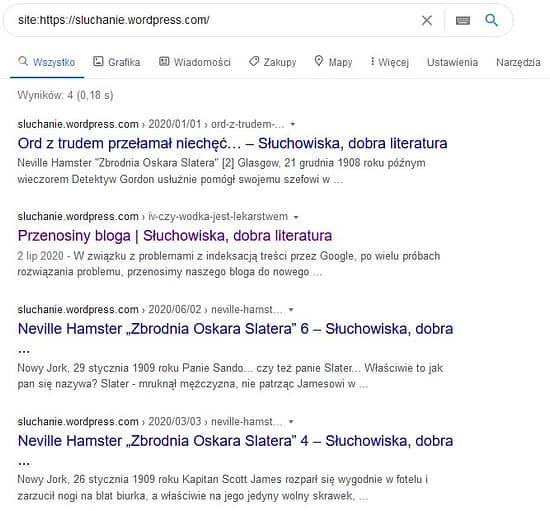Click the blue magnifier search icon
The image size is (550, 511).
tap(491, 20)
